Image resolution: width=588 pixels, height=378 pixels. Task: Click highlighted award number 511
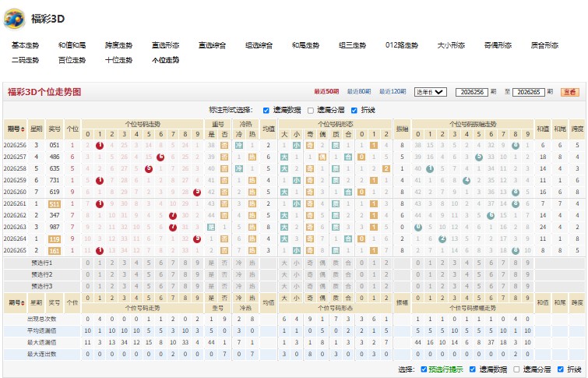pos(55,204)
